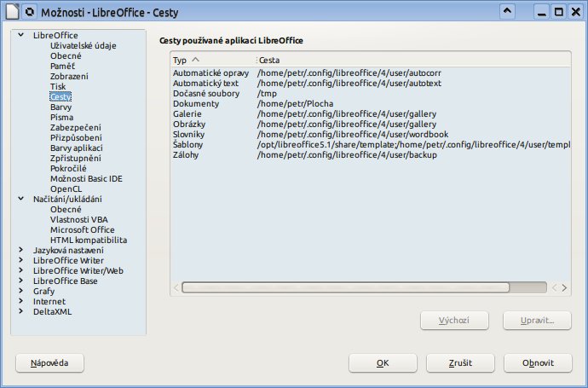Select the Zálohy path row

(371, 154)
